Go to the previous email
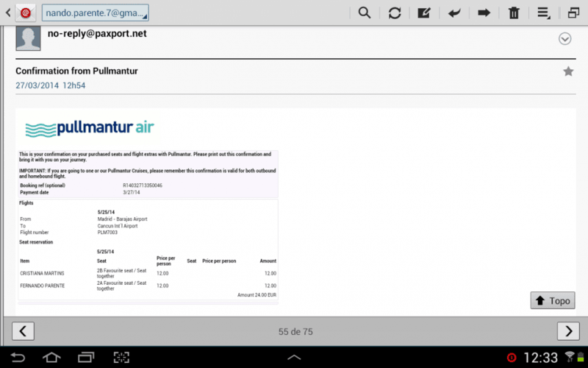588x368 pixels. pyautogui.click(x=23, y=331)
